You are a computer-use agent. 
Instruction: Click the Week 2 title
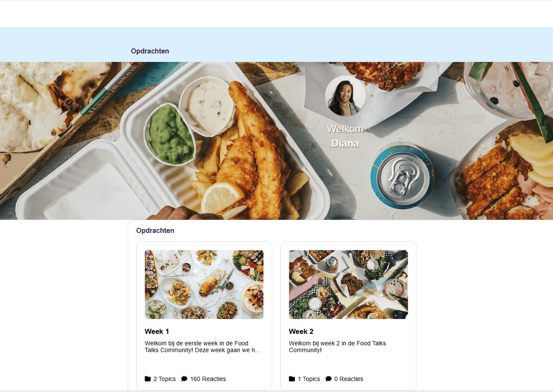pyautogui.click(x=301, y=331)
